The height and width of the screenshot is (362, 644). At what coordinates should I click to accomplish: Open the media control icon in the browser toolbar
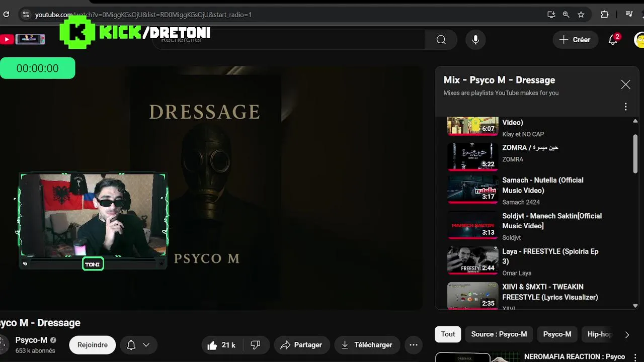[x=629, y=15]
